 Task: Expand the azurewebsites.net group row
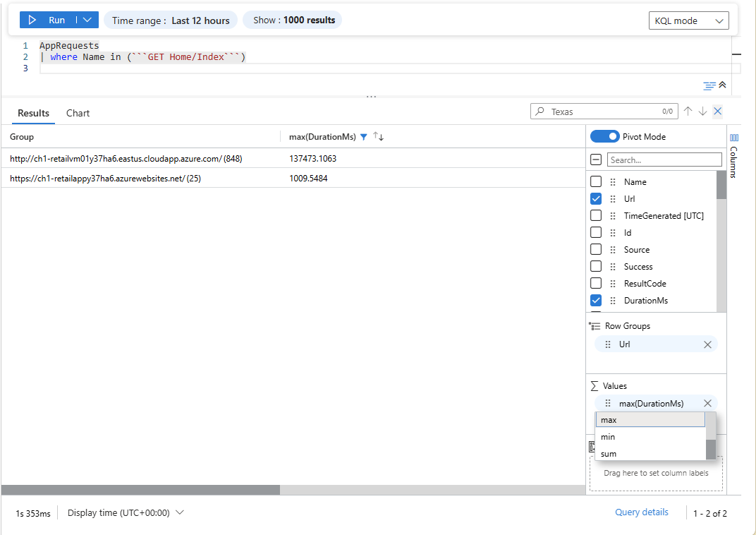(105, 178)
